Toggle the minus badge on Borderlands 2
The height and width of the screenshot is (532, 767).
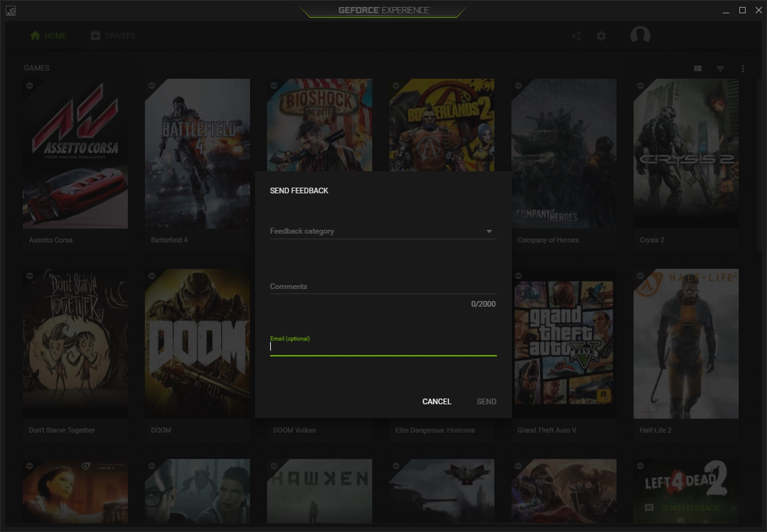point(396,85)
